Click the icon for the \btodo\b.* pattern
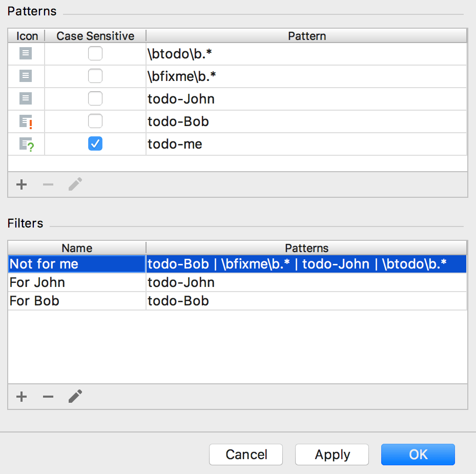 click(x=26, y=53)
